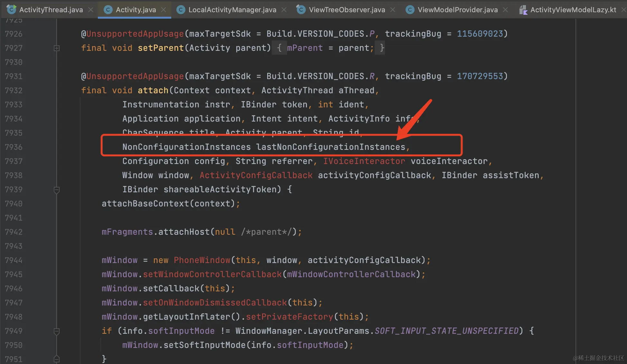Open the ViewModelProvider.java tab
Image resolution: width=627 pixels, height=364 pixels.
tap(457, 10)
